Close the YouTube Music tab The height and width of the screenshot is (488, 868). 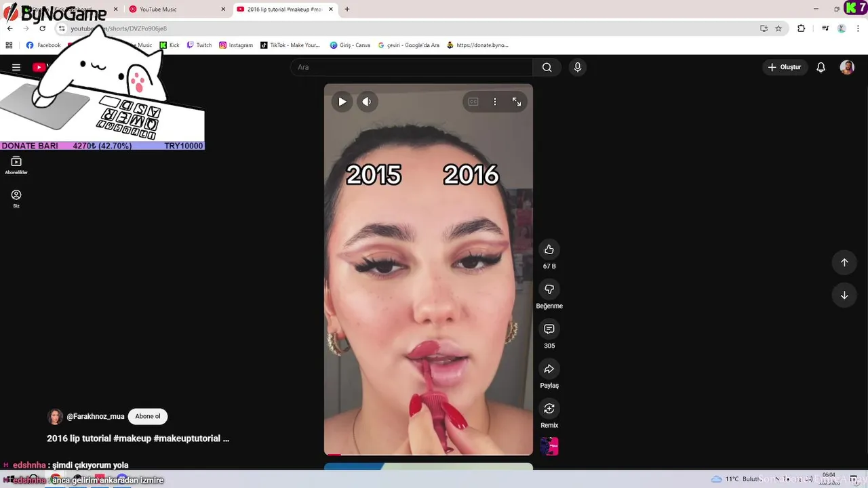(x=223, y=9)
